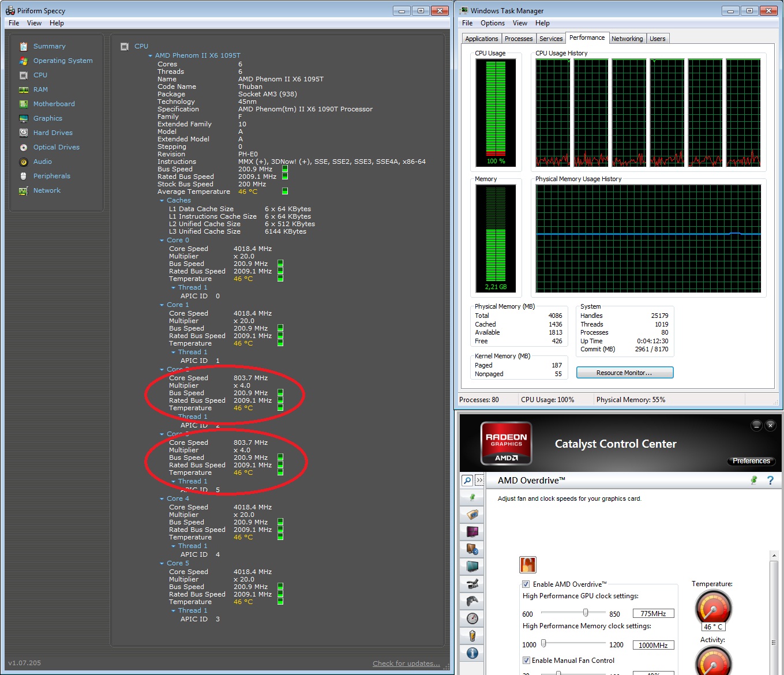This screenshot has width=784, height=675.
Task: Open Speccy View menu
Action: [34, 23]
